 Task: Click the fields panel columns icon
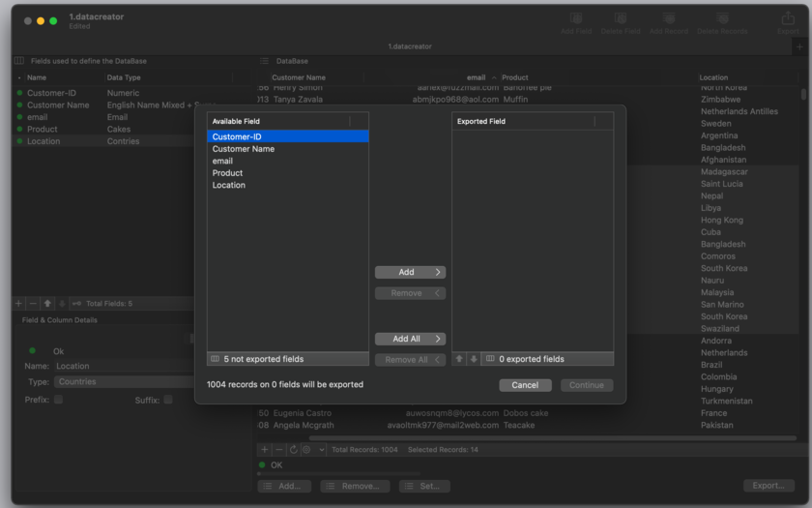point(19,61)
